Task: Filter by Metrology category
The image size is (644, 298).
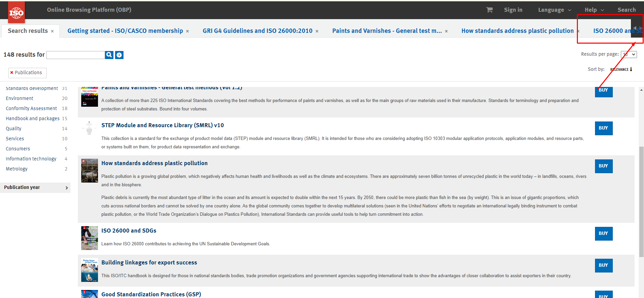Action: pyautogui.click(x=16, y=169)
